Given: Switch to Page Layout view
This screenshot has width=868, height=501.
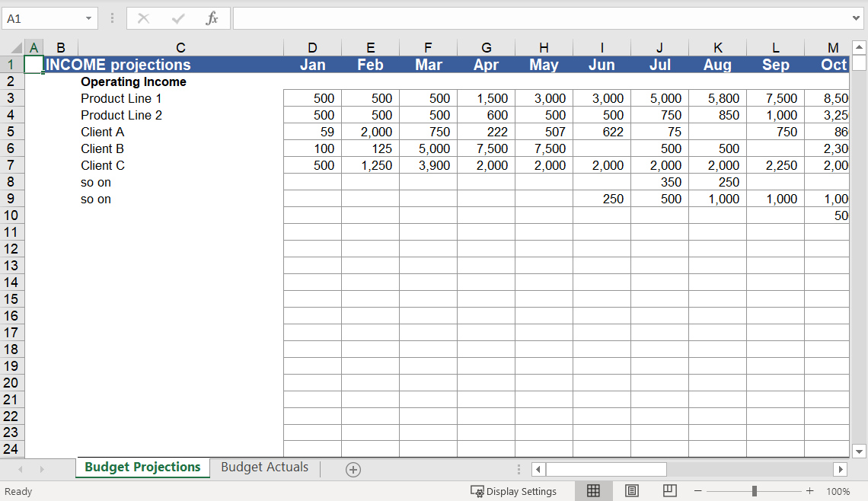Looking at the screenshot, I should (x=632, y=491).
